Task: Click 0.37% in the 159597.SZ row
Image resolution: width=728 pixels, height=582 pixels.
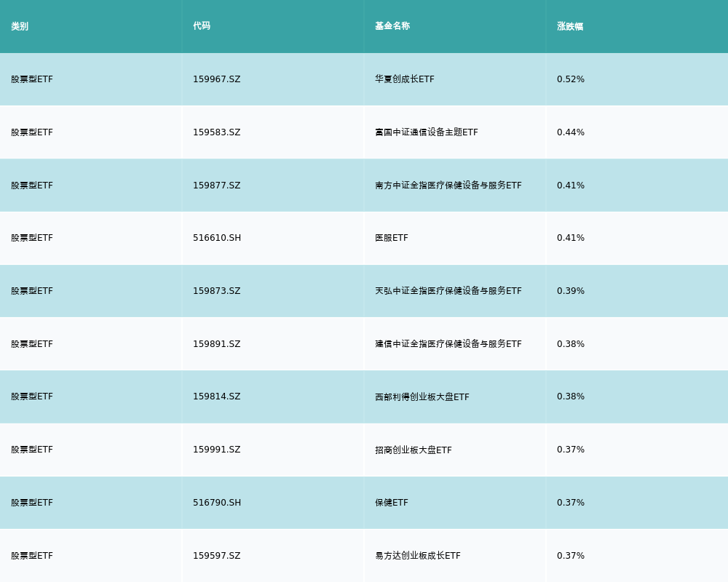Action: point(571,556)
